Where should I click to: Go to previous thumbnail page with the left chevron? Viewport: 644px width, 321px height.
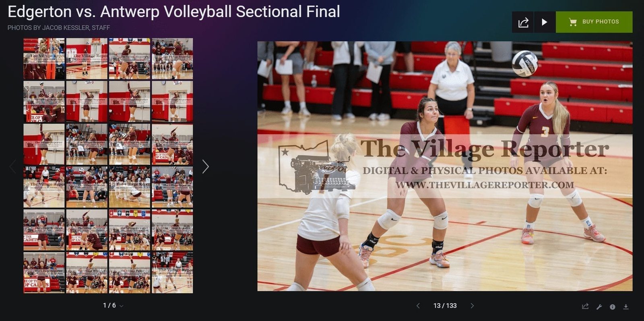[12, 166]
